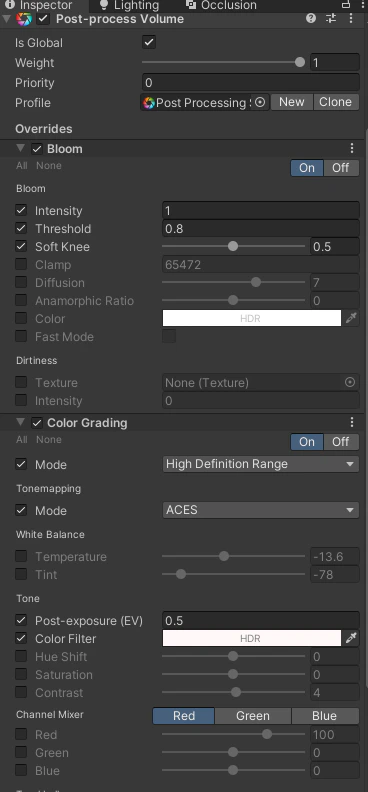Click the Bloom Threshold value field
The image size is (368, 792).
[x=261, y=228]
